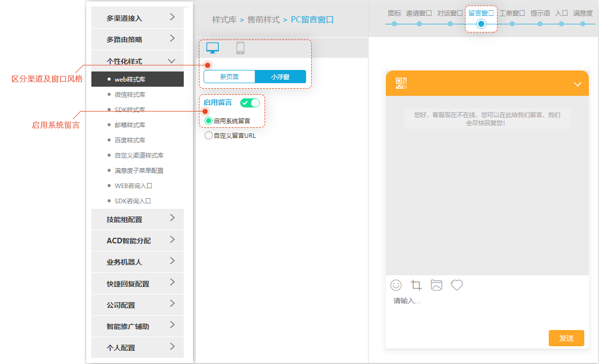Click the heart rating icon
599x364 pixels.
pyautogui.click(x=457, y=285)
